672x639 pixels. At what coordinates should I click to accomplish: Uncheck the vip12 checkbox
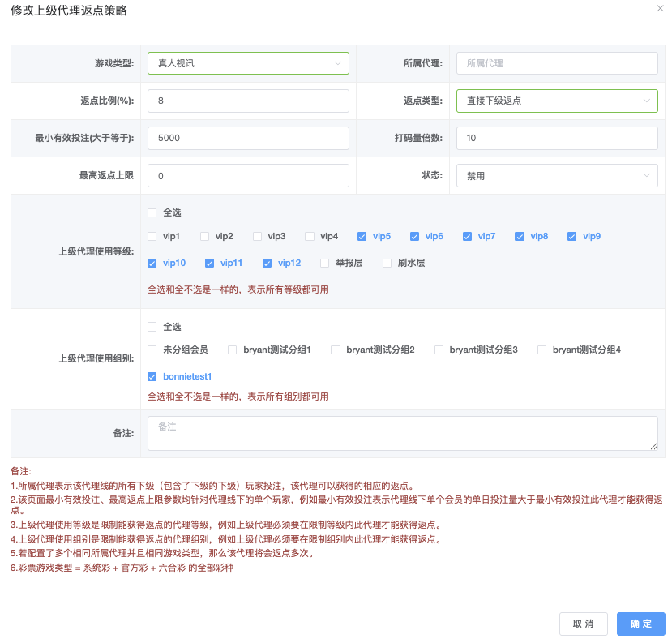coord(268,264)
